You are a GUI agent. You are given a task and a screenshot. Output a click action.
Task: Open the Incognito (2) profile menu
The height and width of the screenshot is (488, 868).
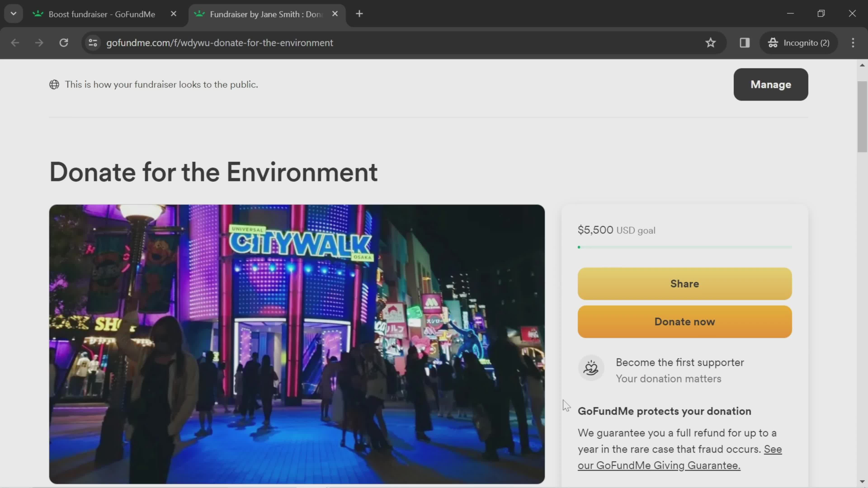[x=799, y=43]
